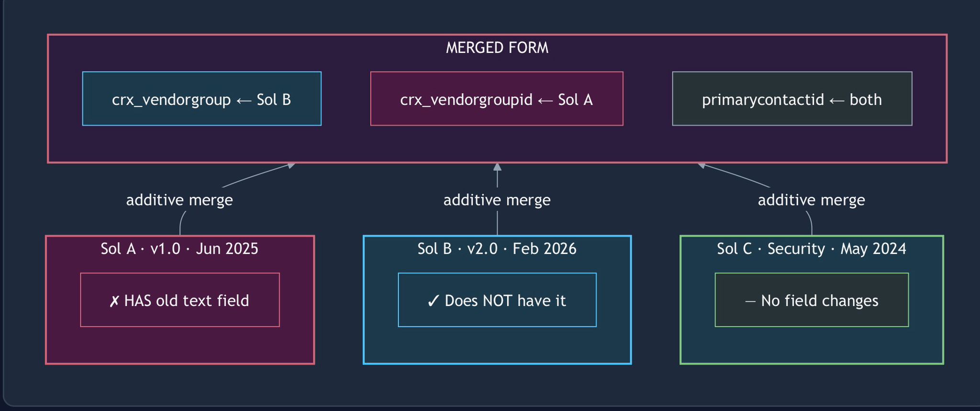Click the "Sol A · v1.0 · Jun 2025" heading

[x=179, y=249]
